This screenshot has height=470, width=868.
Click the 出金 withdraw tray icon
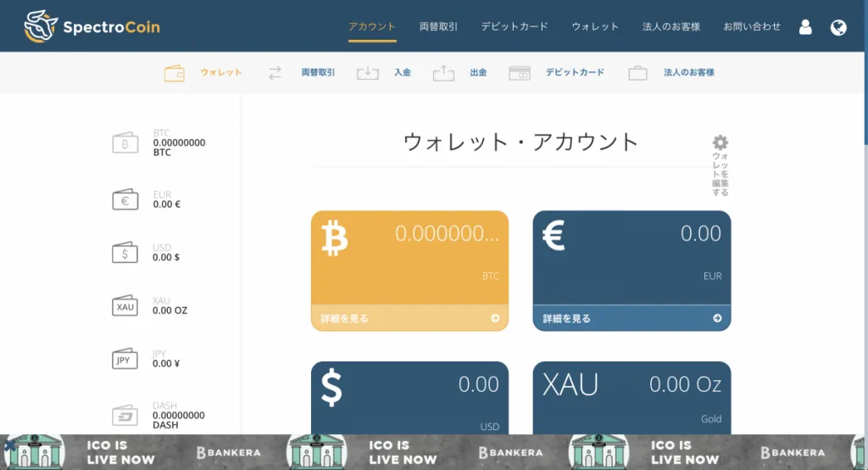tap(443, 73)
